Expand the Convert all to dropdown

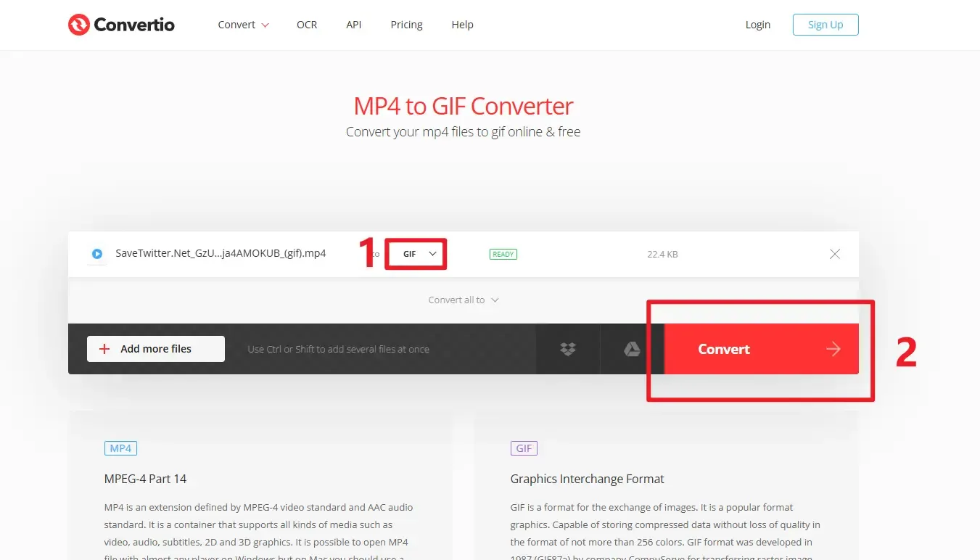464,300
